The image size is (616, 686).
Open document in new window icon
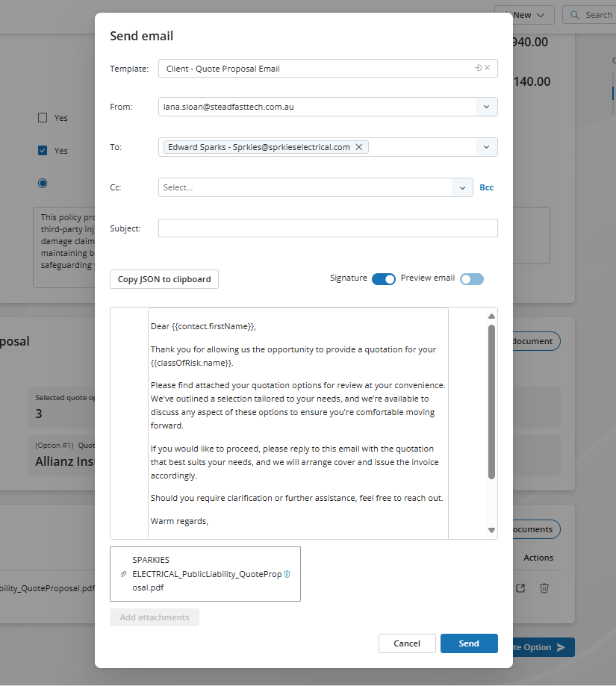coord(521,588)
